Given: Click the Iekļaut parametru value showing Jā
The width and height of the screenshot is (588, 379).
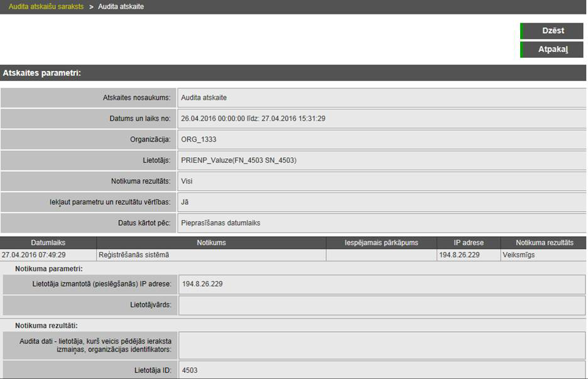Looking at the screenshot, I should [x=381, y=202].
